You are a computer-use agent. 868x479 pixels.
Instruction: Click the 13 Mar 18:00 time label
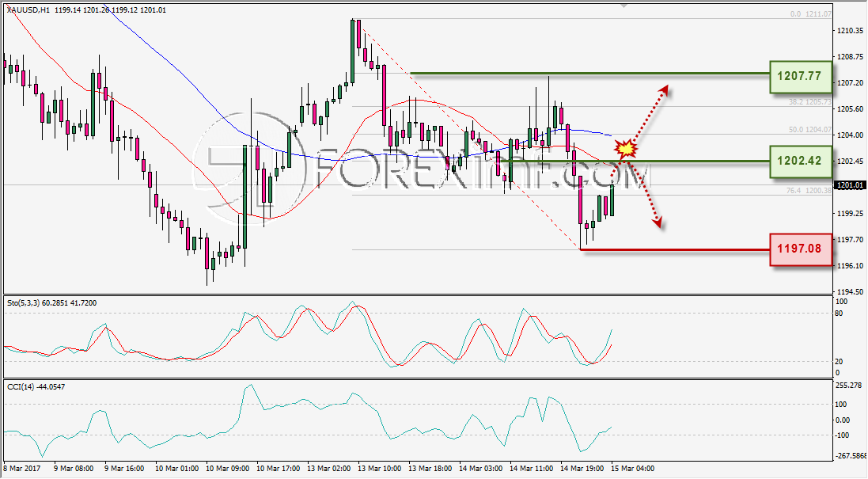(430, 469)
